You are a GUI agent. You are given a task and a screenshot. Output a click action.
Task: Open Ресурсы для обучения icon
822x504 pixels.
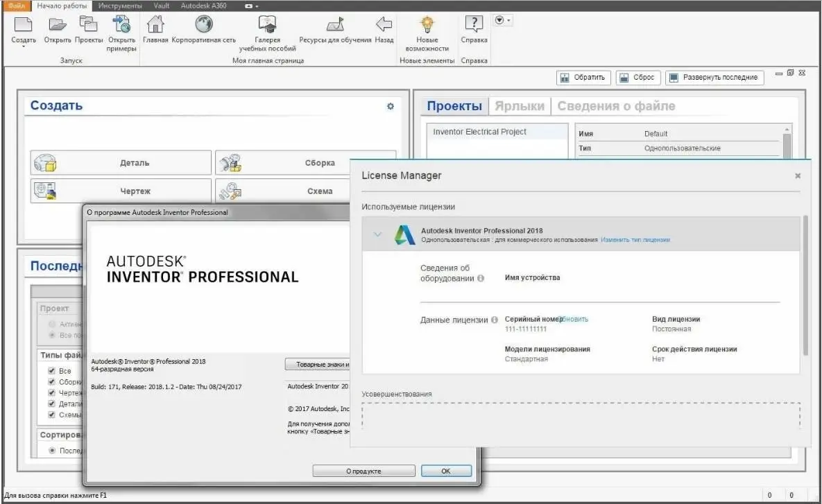coord(335,25)
